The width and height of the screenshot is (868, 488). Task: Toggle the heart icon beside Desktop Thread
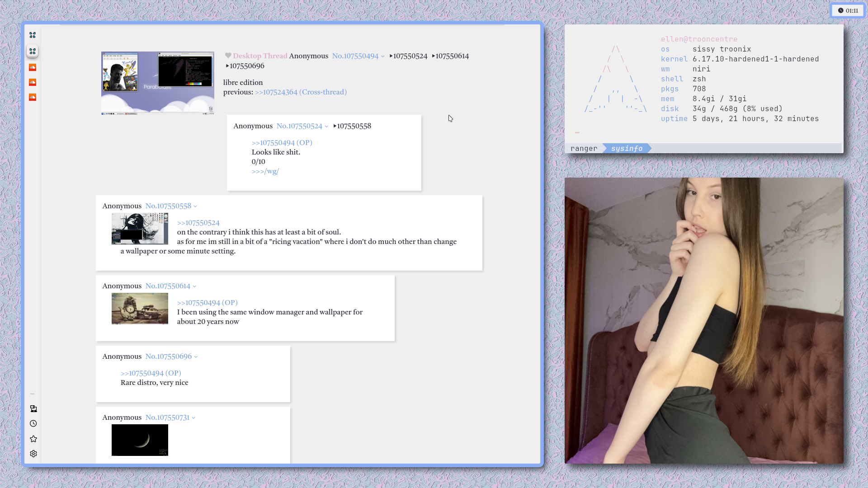[228, 56]
